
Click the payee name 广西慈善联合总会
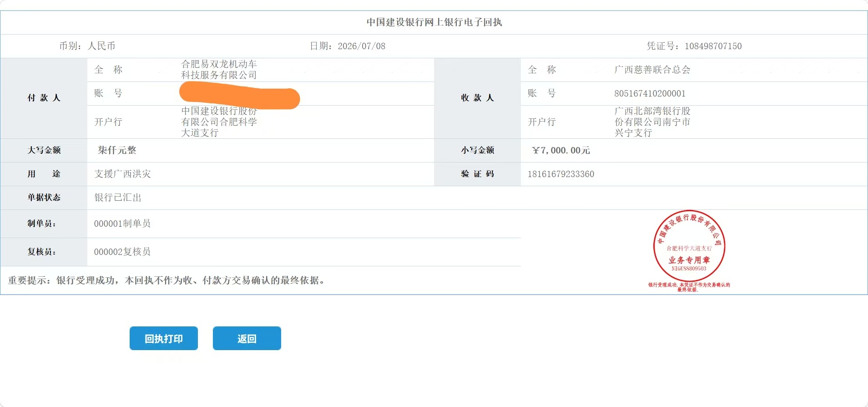point(652,70)
